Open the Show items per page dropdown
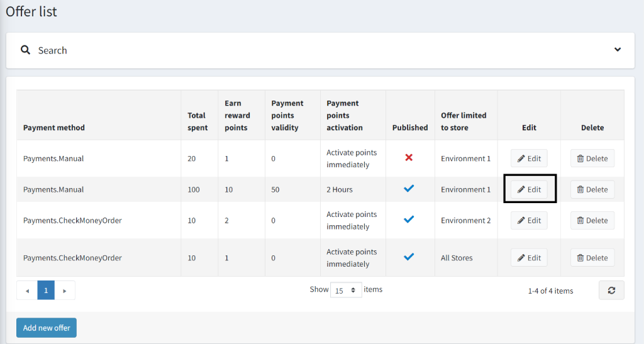The image size is (644, 344). pos(346,290)
